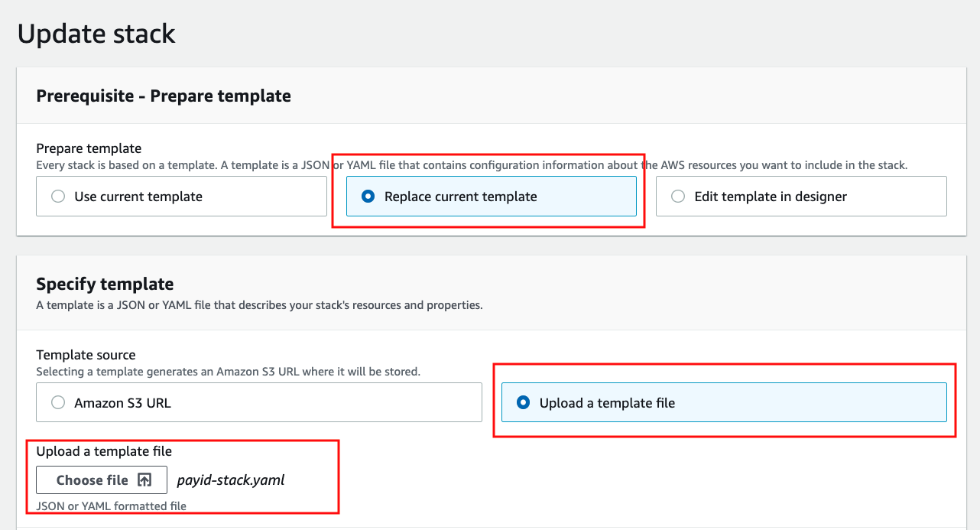980x530 pixels.
Task: Click the 'Use current template' option text
Action: pyautogui.click(x=138, y=197)
